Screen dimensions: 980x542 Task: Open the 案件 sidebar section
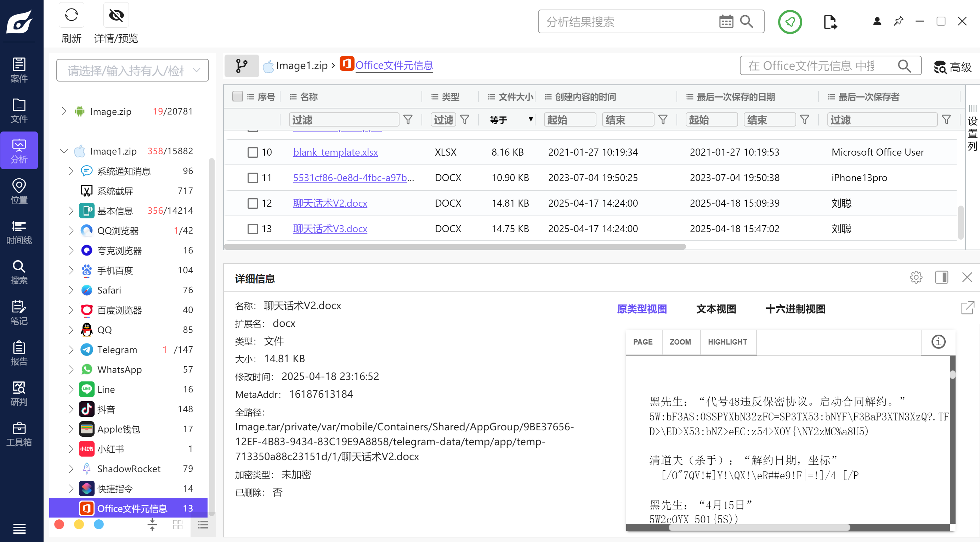pos(19,70)
